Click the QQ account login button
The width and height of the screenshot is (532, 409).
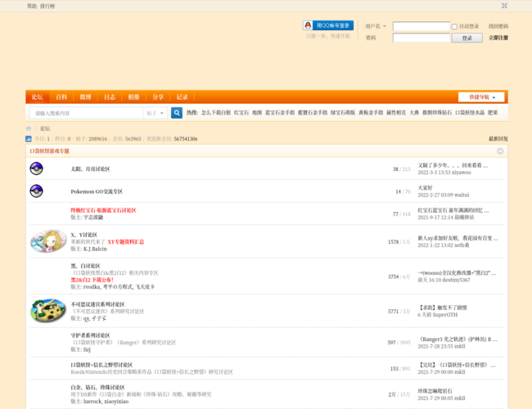click(328, 25)
